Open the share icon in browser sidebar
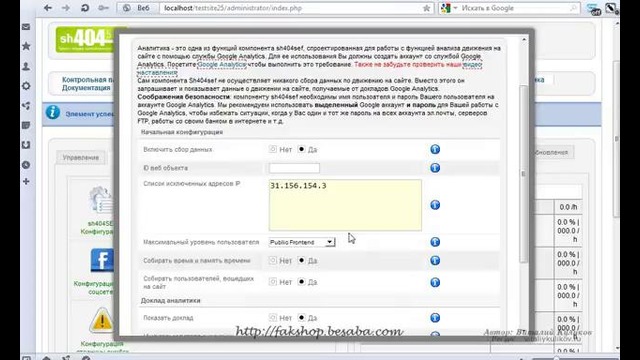Screen dimensions: 640x360 tap(26, 106)
